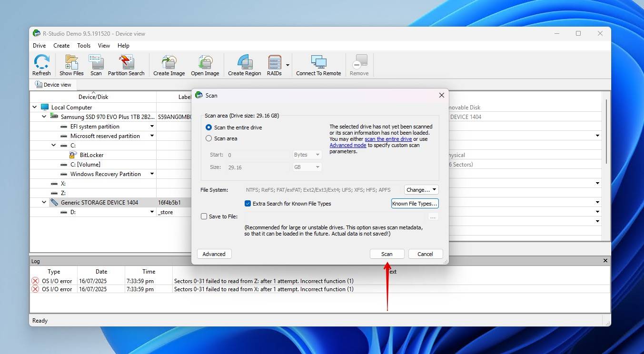Screen dimensions: 644x354
Task: Switch to the Device view tab
Action: coord(53,85)
